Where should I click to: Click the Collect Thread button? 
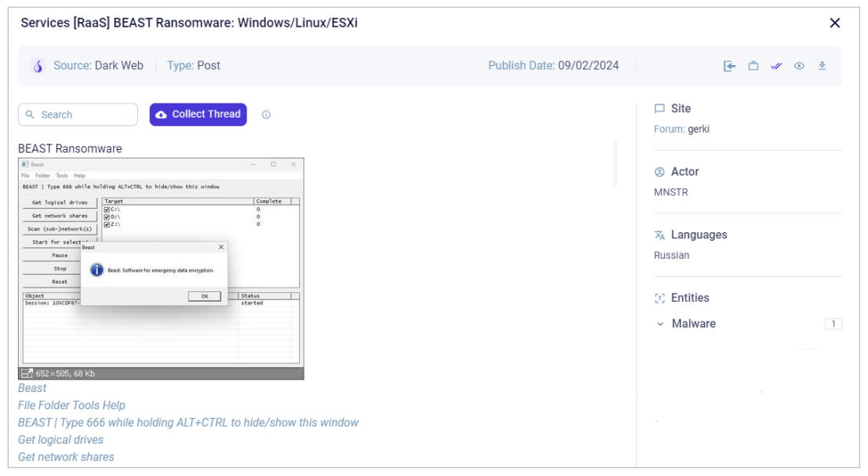[x=199, y=114]
